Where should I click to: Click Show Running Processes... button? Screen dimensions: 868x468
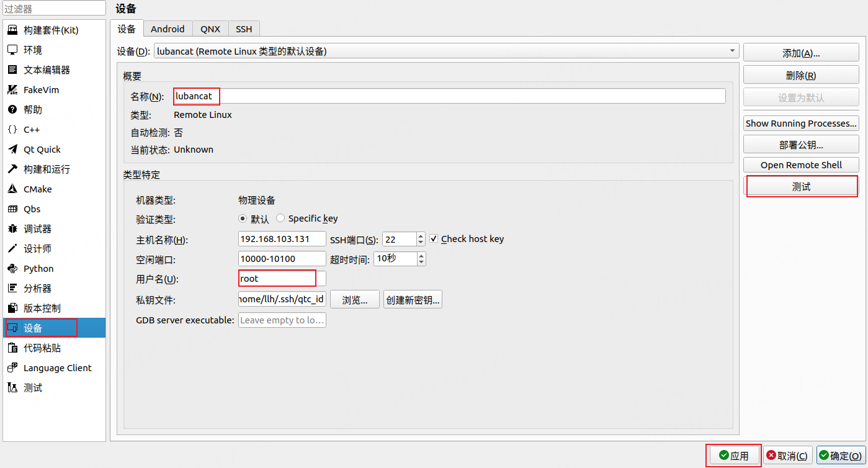coord(801,124)
